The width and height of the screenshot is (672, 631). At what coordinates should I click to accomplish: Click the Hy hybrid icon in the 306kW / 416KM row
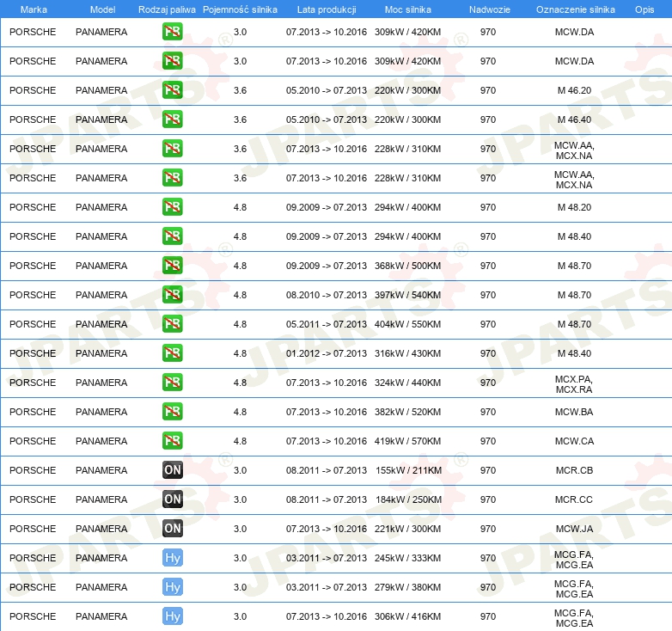tap(172, 616)
